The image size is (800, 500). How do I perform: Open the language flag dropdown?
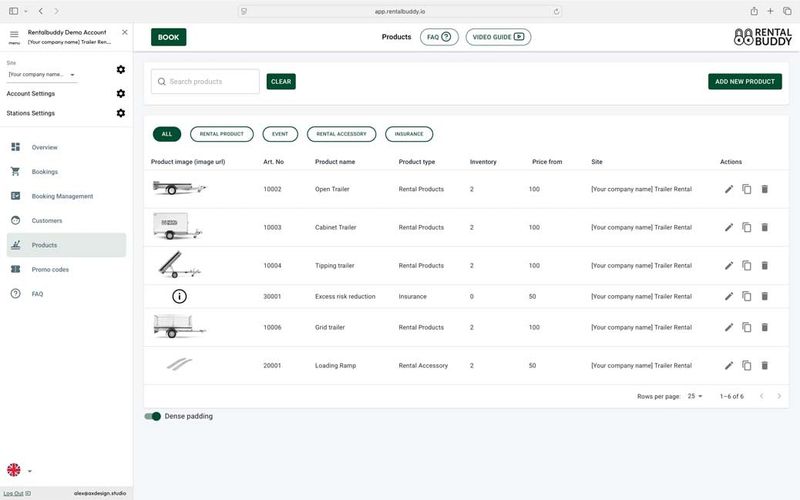click(x=19, y=470)
